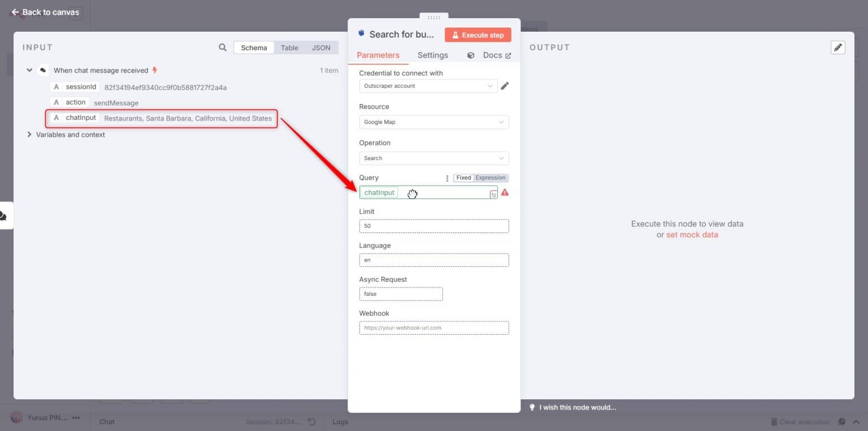Click the set mock data link
The height and width of the screenshot is (431, 868).
(x=692, y=234)
